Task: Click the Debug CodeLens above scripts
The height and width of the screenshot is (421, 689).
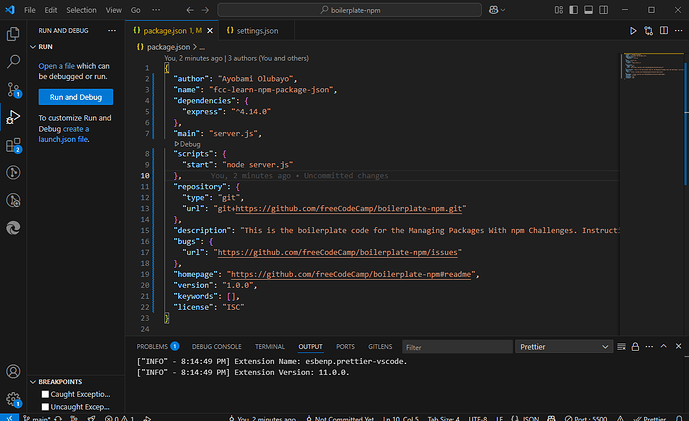Action: pos(187,144)
